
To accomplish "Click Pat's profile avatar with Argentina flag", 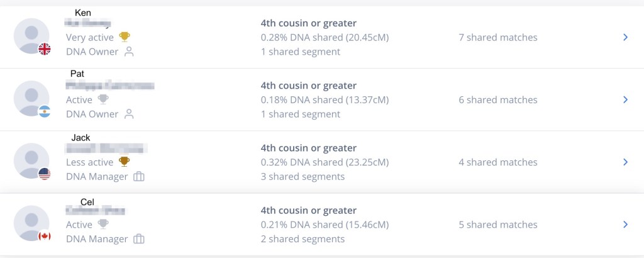I will pyautogui.click(x=31, y=98).
